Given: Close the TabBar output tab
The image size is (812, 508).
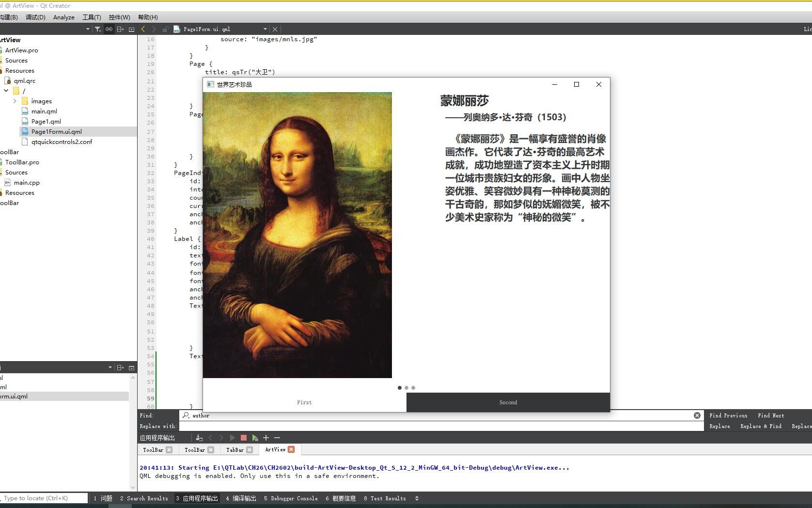Looking at the screenshot, I should click(x=250, y=450).
